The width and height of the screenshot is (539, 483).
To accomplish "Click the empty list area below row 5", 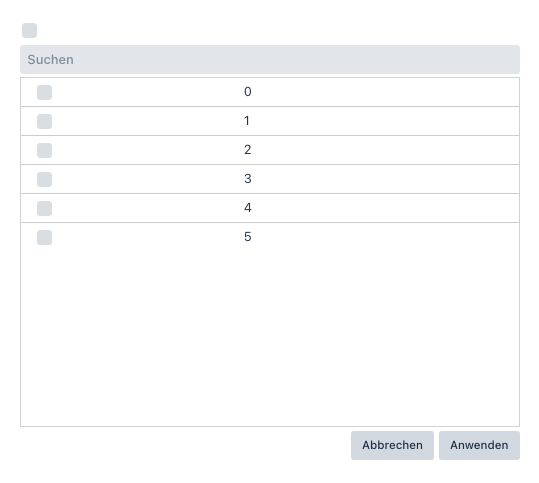I will 270,339.
